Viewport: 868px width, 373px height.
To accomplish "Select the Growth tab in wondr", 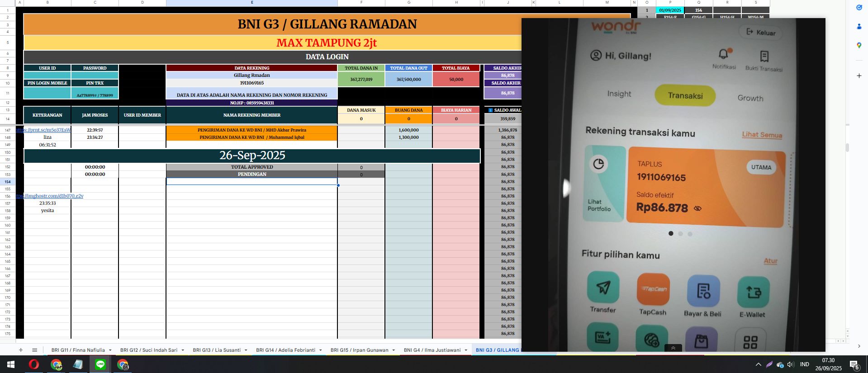I will [750, 98].
